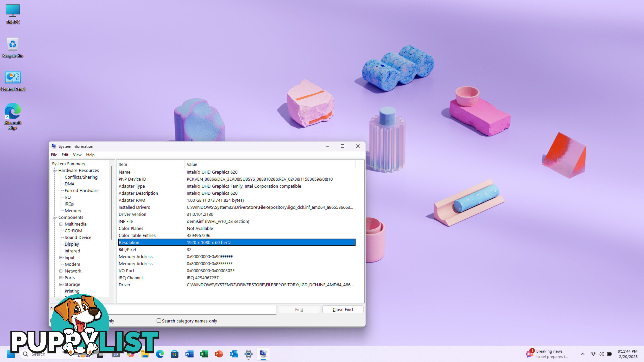Select the PNP Device ID row

[x=236, y=179]
